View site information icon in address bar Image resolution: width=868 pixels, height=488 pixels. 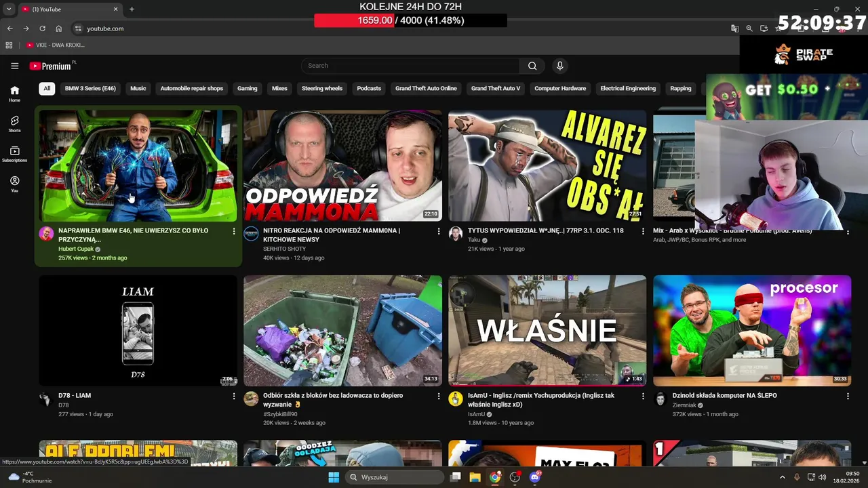(x=78, y=28)
